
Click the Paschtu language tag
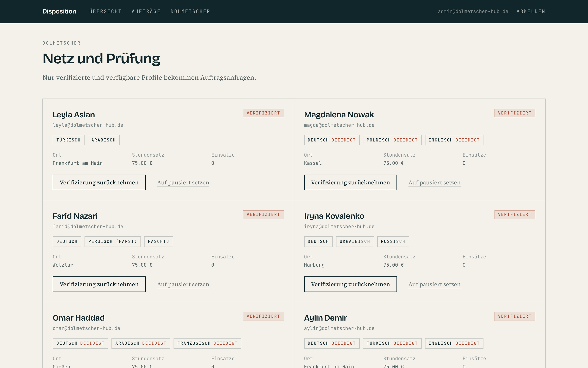click(158, 241)
